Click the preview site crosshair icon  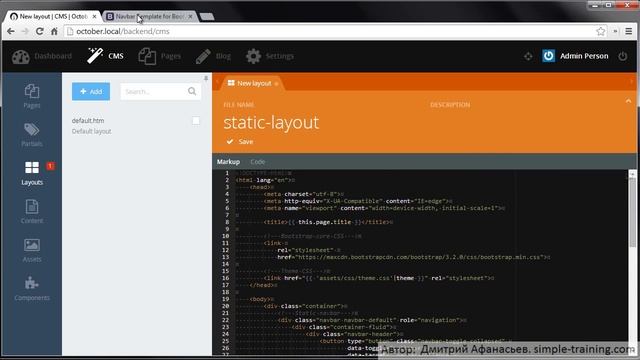(x=528, y=56)
